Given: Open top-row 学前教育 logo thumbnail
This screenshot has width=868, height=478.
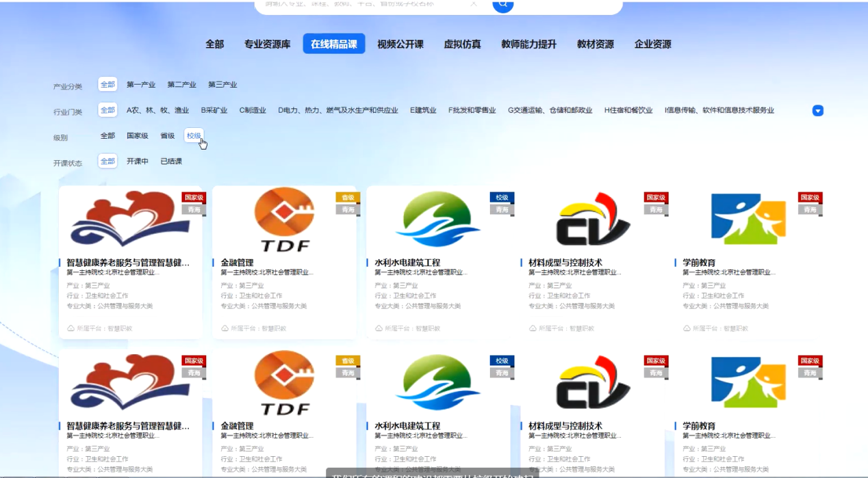Looking at the screenshot, I should (749, 219).
